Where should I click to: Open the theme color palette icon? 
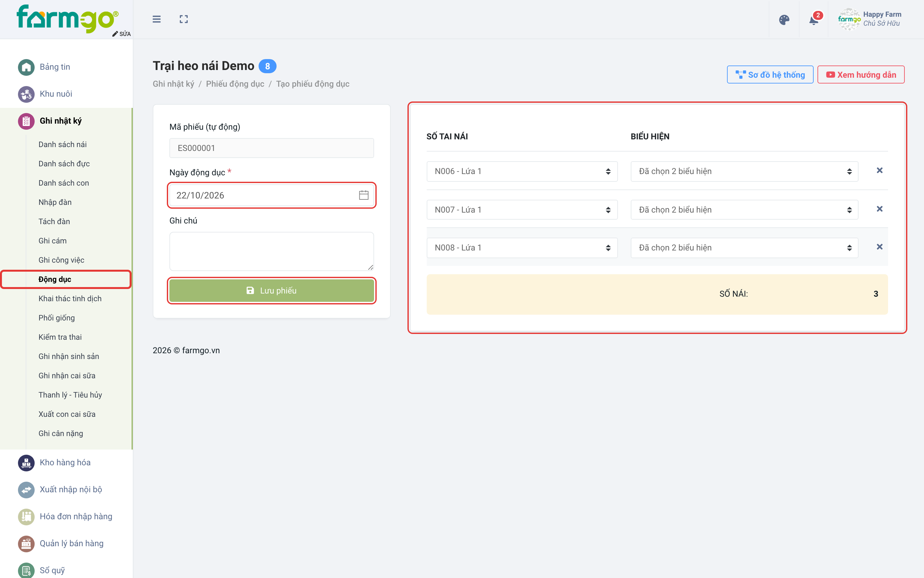[784, 20]
